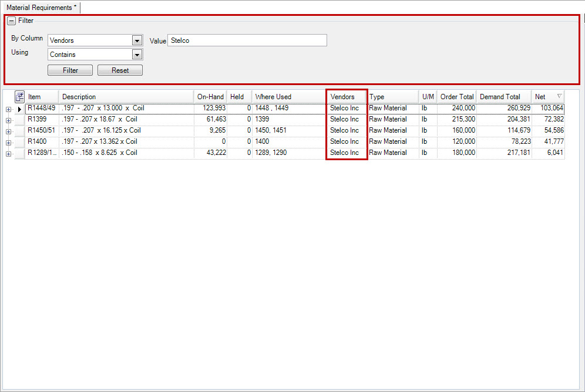Expand the R1400 row
The image size is (585, 392).
[x=8, y=143]
